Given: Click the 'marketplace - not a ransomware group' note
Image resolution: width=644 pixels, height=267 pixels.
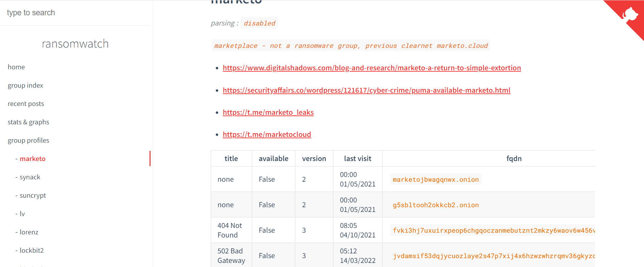Looking at the screenshot, I should tap(351, 46).
